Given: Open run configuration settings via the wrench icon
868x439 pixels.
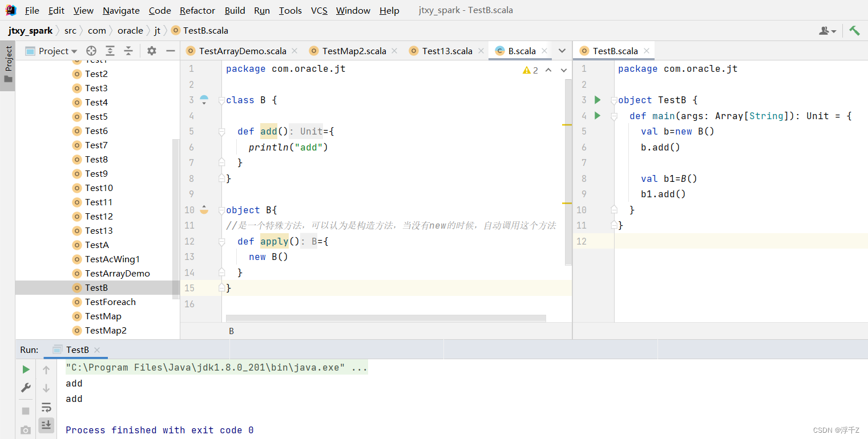Looking at the screenshot, I should [25, 388].
